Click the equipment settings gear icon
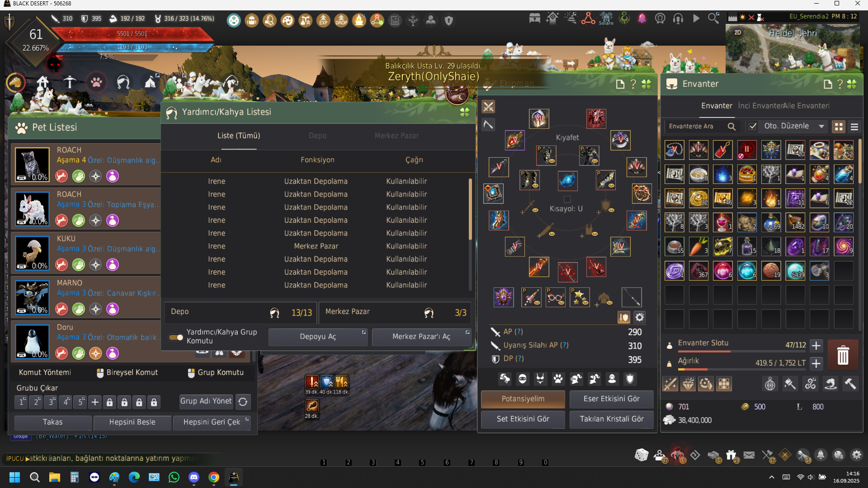Viewport: 868px width, 488px height. click(x=639, y=317)
